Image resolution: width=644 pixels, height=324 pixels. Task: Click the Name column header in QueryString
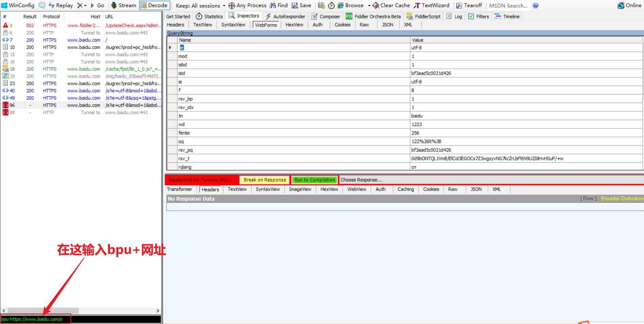[x=294, y=40]
